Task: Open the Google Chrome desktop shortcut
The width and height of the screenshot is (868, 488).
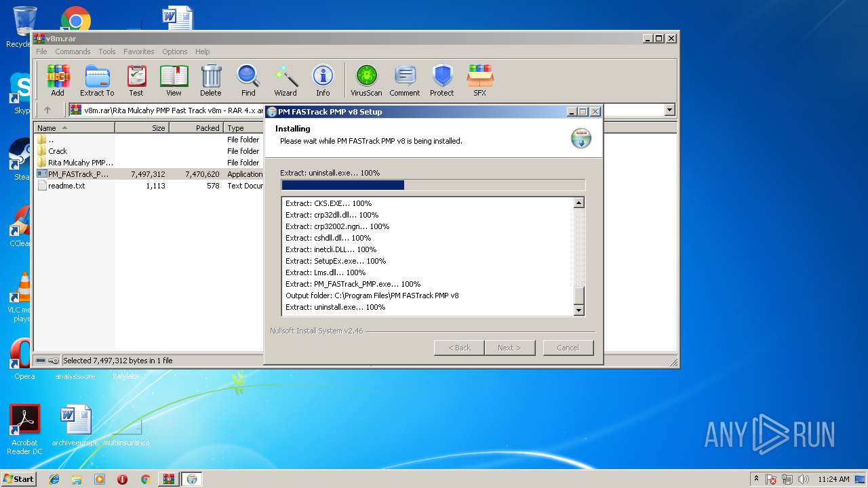Action: (x=76, y=18)
